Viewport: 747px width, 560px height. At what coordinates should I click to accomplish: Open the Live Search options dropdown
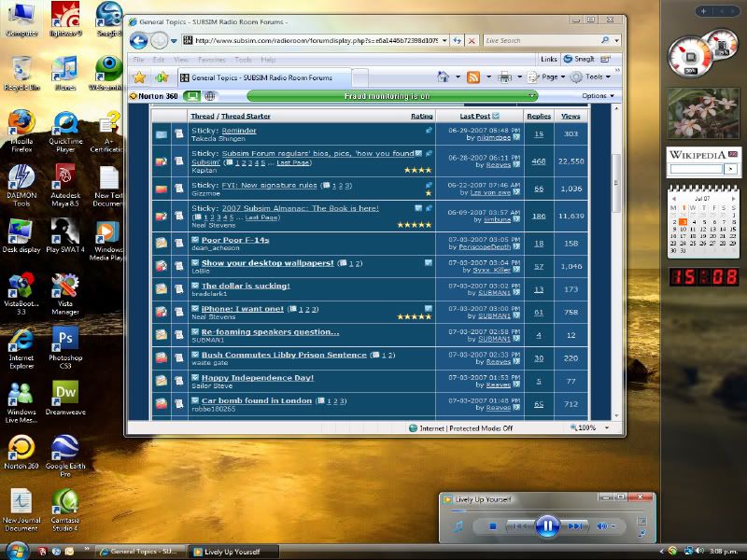(x=617, y=40)
